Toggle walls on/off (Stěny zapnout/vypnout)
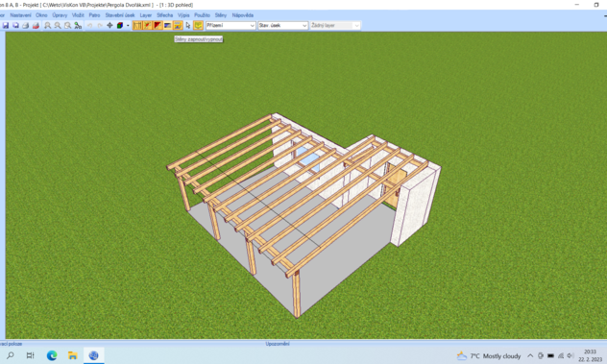 [x=178, y=26]
